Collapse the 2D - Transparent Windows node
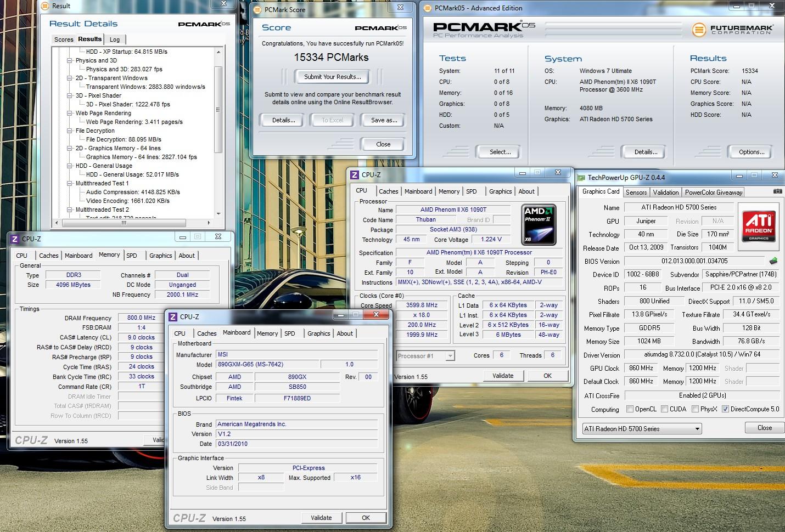This screenshot has height=532, width=785. pyautogui.click(x=70, y=78)
